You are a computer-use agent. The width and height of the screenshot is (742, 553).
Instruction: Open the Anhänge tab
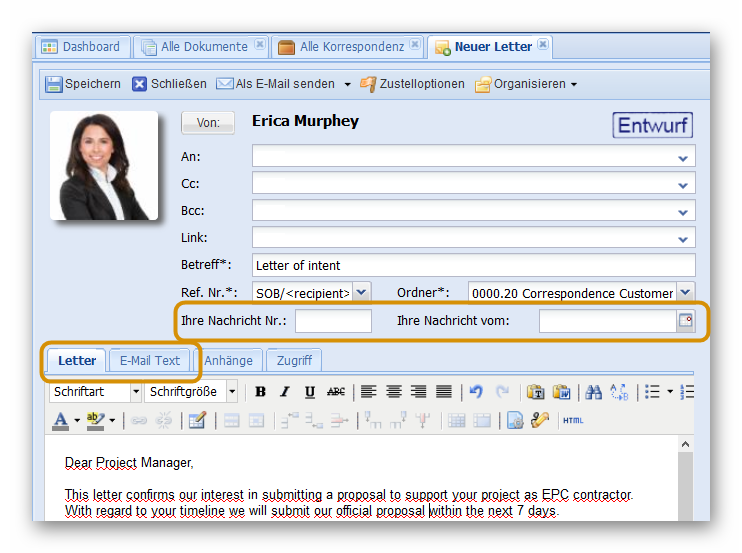click(229, 361)
